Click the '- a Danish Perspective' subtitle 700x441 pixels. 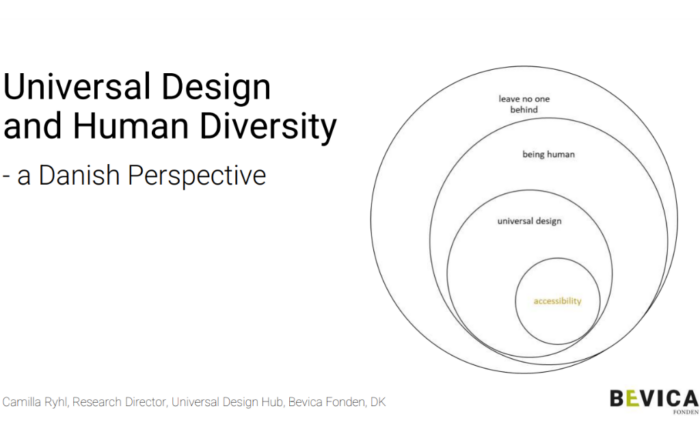tap(134, 175)
